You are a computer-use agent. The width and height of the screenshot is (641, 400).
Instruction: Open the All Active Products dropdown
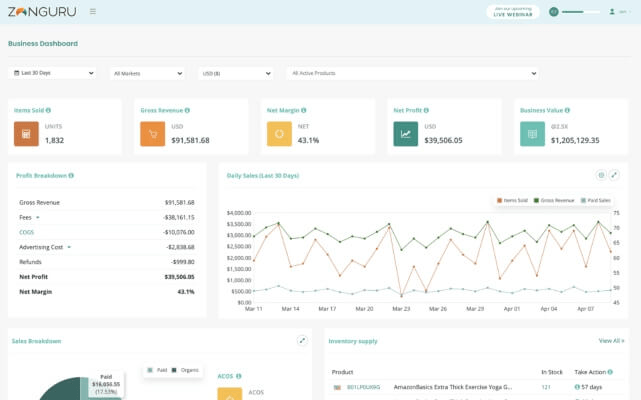pos(412,74)
